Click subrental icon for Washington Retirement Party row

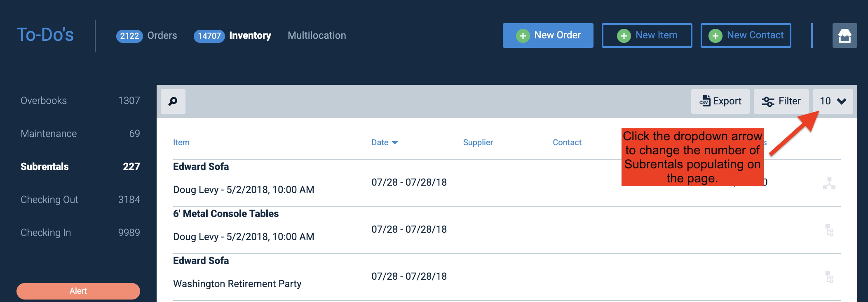point(829,277)
